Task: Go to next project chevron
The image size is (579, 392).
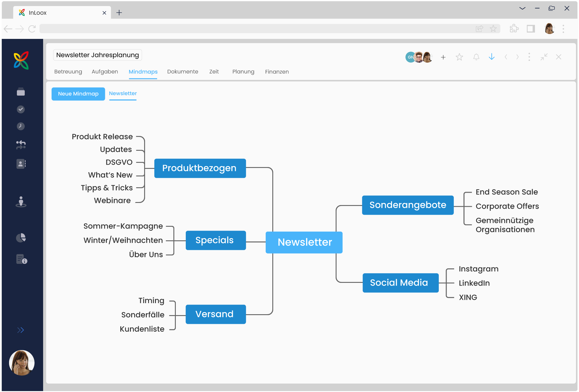Action: 517,57
